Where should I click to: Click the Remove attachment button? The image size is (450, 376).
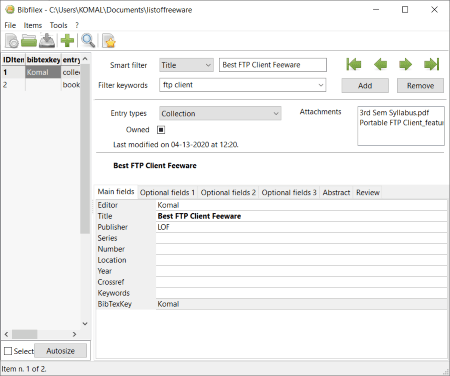click(x=420, y=86)
